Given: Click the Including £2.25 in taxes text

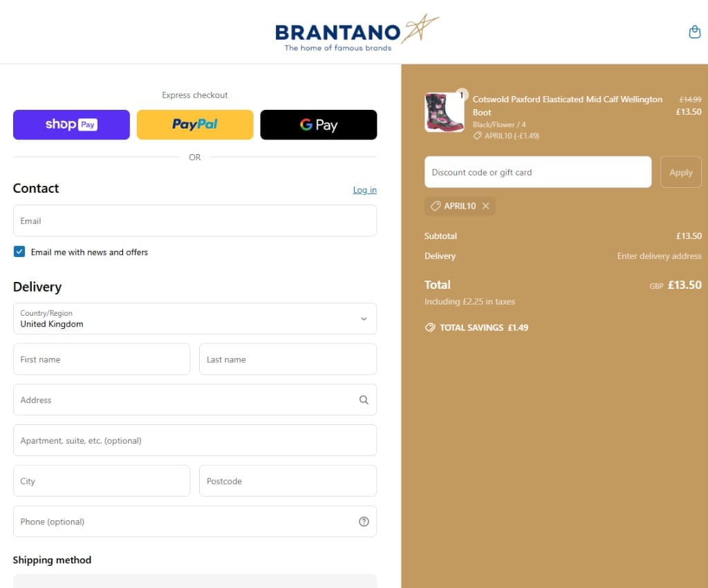Looking at the screenshot, I should pyautogui.click(x=469, y=301).
